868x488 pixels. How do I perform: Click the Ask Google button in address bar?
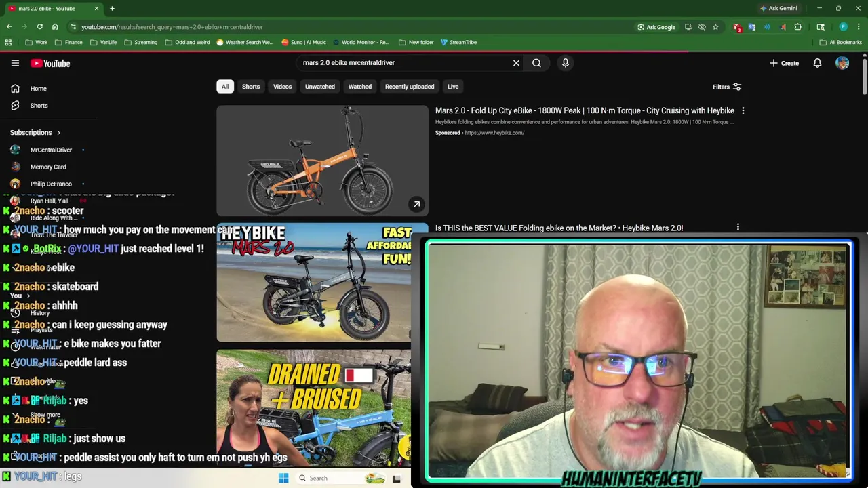click(656, 27)
